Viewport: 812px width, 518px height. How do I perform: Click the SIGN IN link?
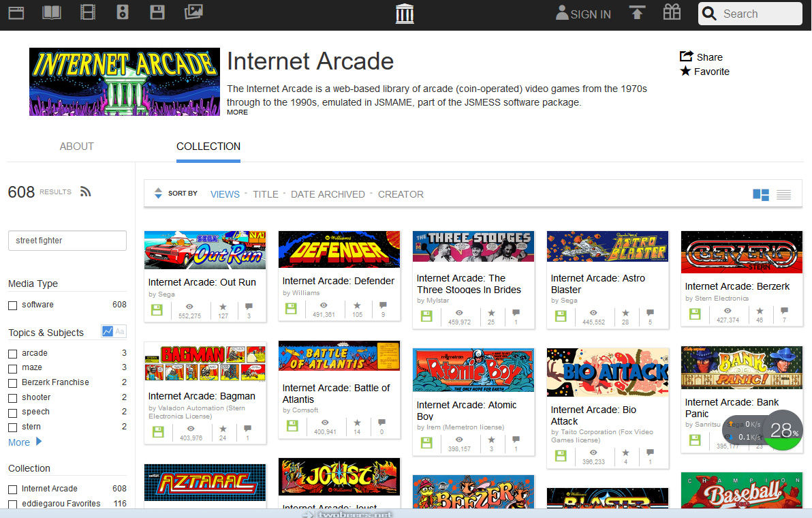(x=591, y=14)
